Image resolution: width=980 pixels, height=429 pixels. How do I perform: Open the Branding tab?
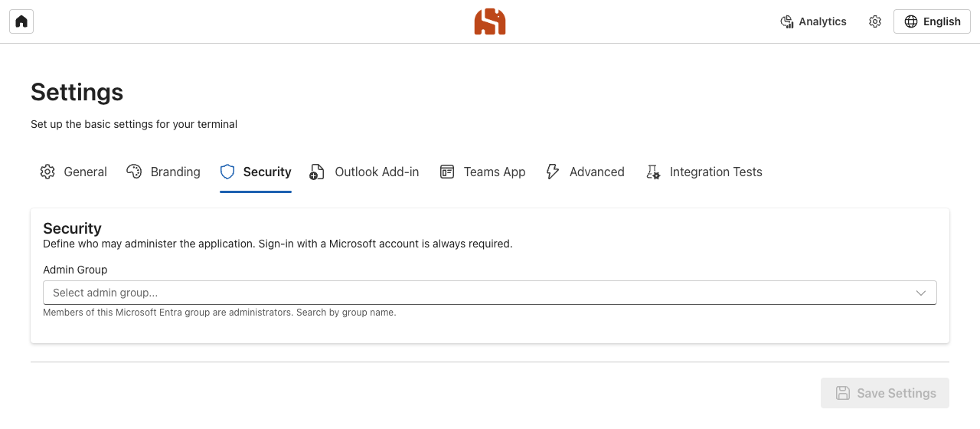163,172
